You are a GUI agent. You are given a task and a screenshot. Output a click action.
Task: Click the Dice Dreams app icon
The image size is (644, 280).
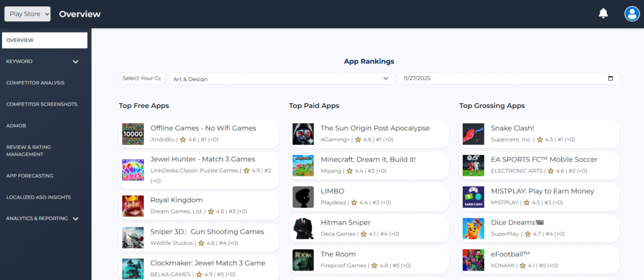pyautogui.click(x=473, y=229)
